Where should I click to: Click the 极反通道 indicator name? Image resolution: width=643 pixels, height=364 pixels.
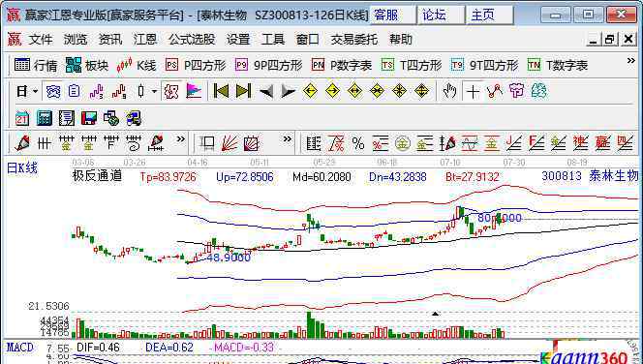pyautogui.click(x=97, y=176)
